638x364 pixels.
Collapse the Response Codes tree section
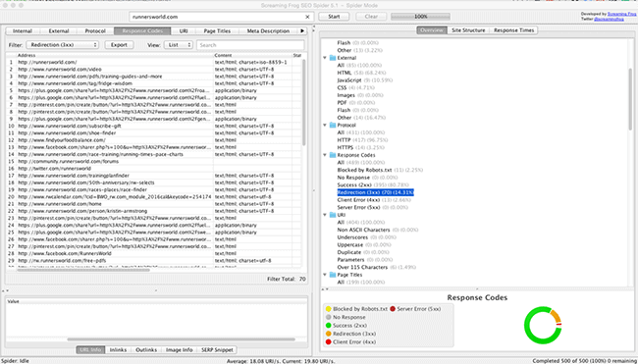point(325,155)
